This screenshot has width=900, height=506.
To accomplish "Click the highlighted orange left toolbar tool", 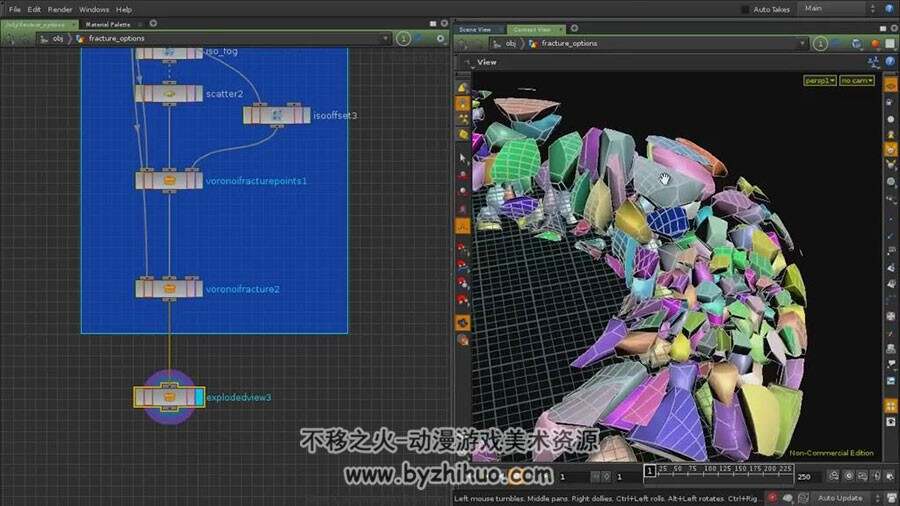I will [x=463, y=104].
